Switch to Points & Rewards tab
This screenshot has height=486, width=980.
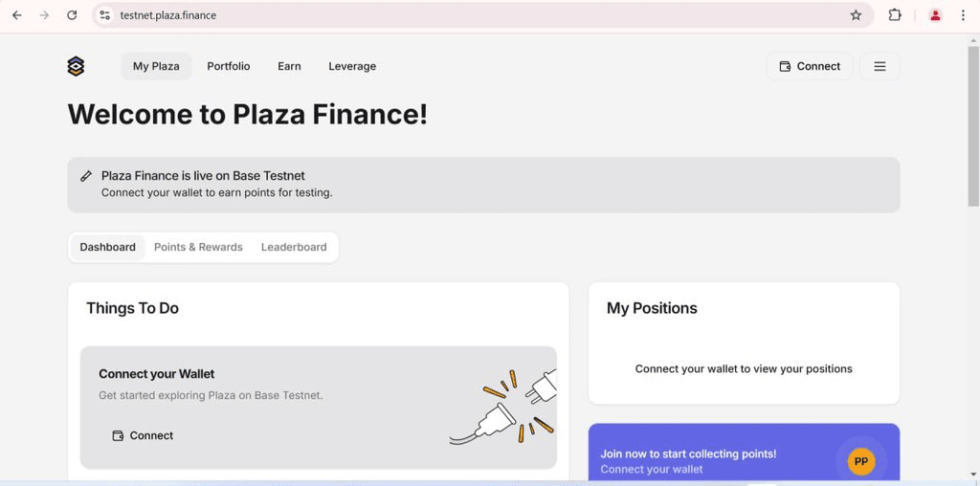point(198,247)
